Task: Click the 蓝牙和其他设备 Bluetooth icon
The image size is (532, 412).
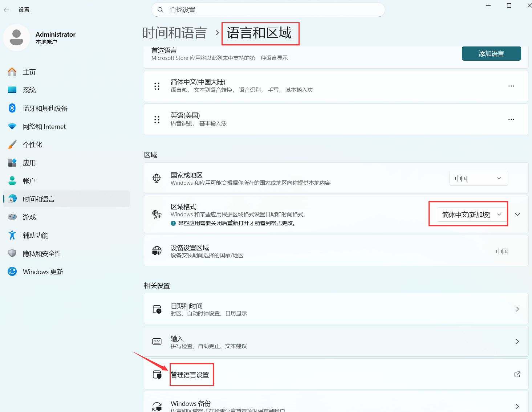Action: 12,108
